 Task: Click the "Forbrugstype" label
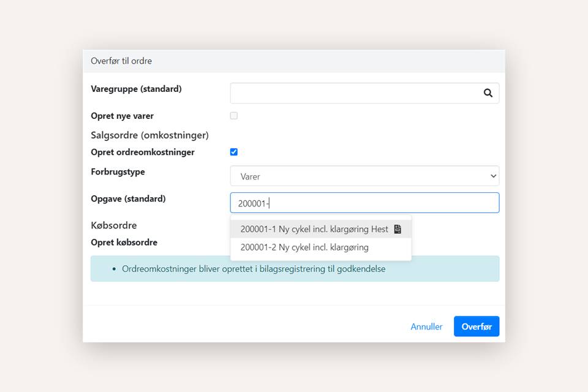coord(118,172)
